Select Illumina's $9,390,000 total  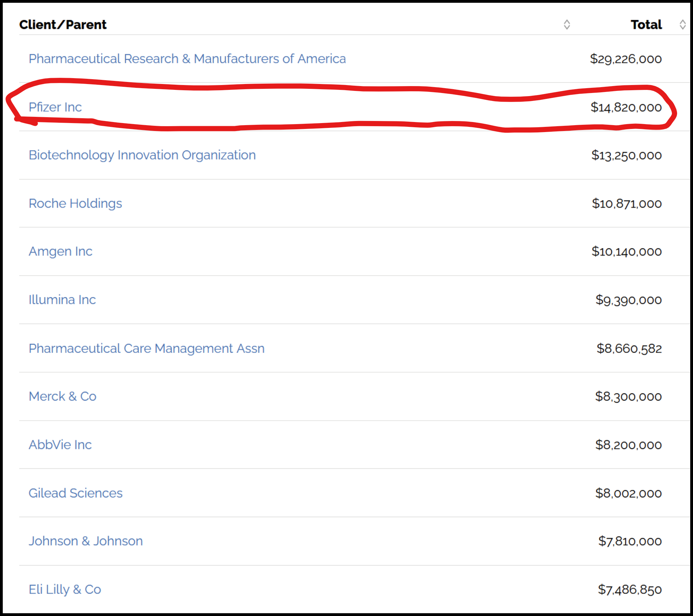[629, 300]
